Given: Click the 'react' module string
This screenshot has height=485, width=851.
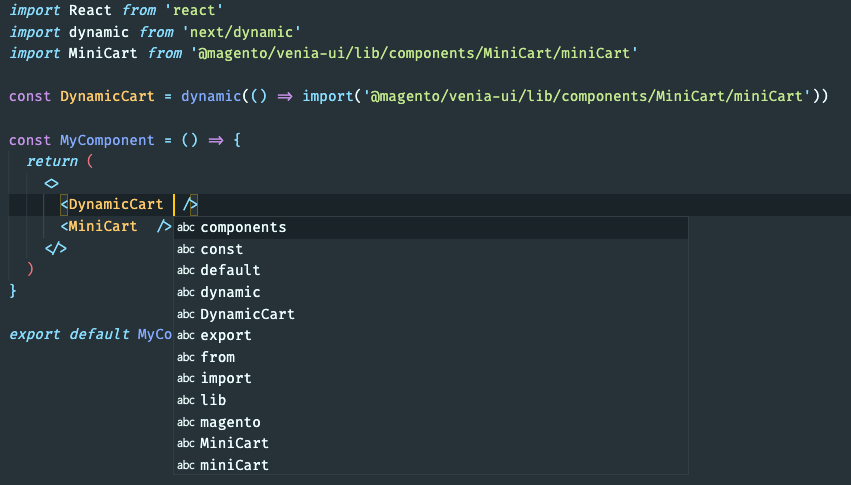Looking at the screenshot, I should 194,10.
